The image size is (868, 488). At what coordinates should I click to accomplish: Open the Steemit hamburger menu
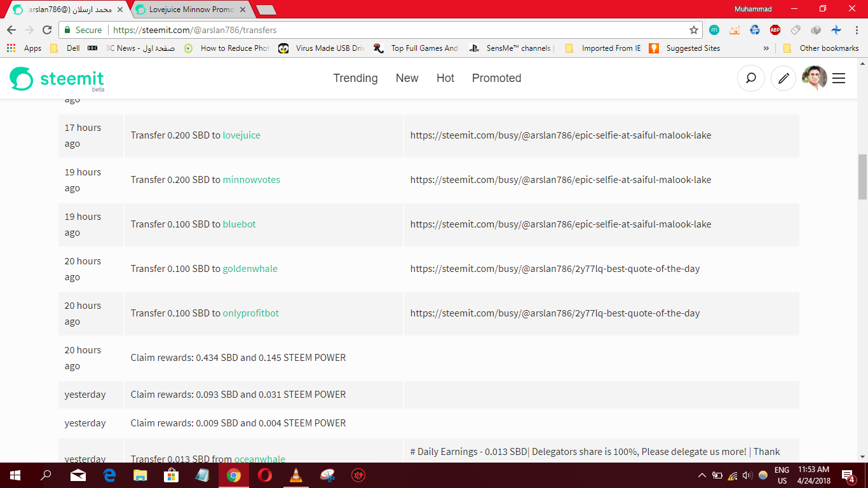(x=839, y=78)
